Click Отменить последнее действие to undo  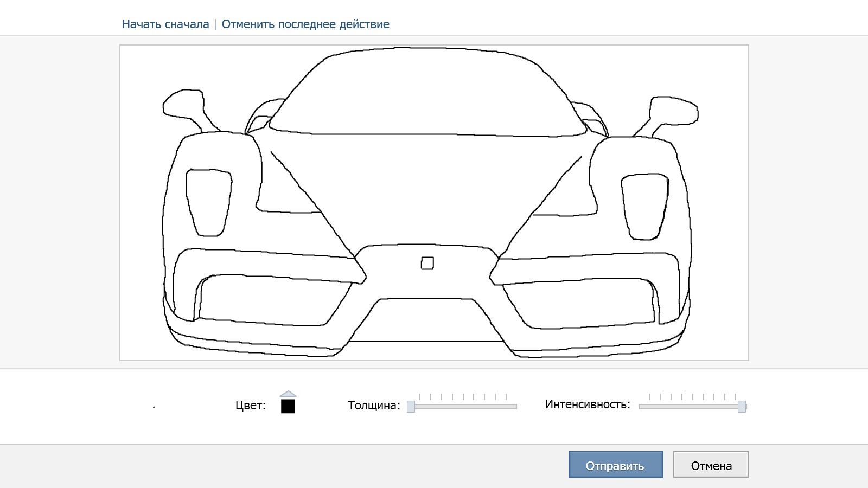pyautogui.click(x=305, y=24)
